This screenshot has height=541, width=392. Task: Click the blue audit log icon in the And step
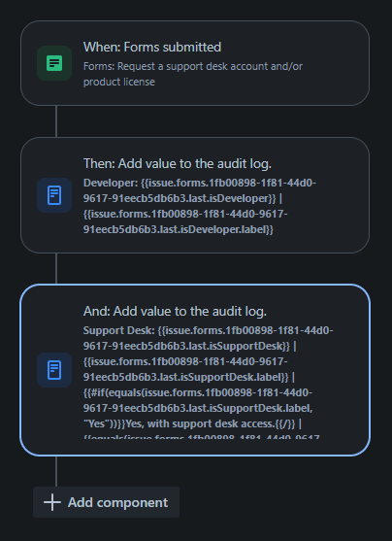(54, 370)
